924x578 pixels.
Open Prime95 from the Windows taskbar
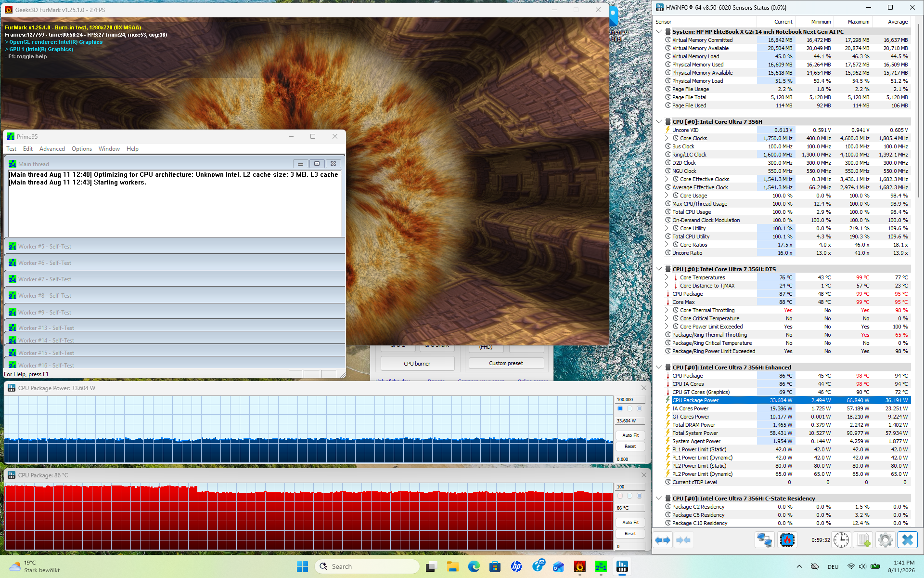(x=601, y=566)
